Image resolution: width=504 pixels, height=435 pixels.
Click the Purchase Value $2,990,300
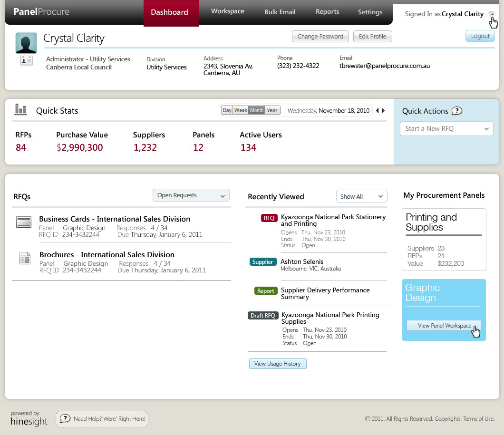pyautogui.click(x=80, y=147)
